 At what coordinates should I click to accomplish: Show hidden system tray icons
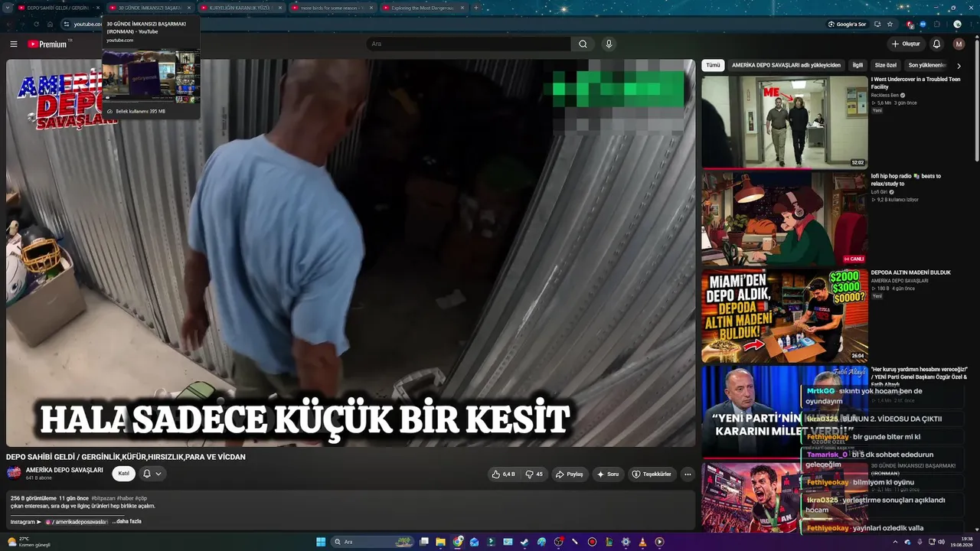(x=895, y=542)
